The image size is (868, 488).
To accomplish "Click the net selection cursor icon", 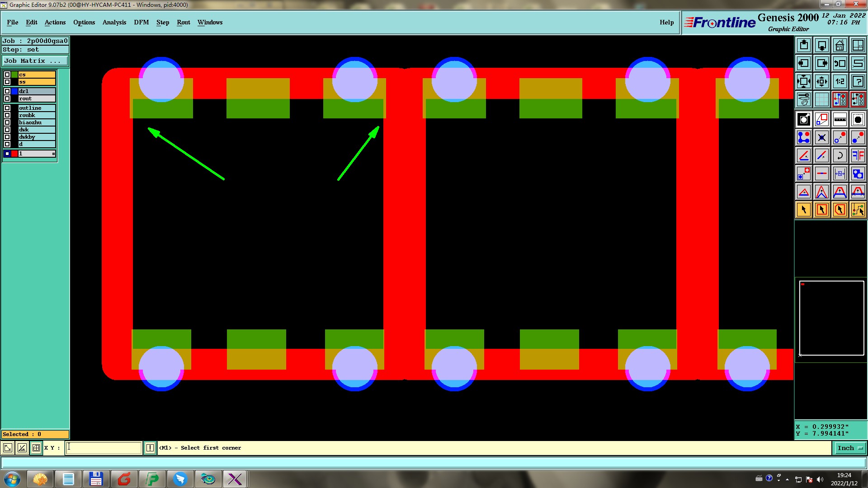I will pos(858,210).
